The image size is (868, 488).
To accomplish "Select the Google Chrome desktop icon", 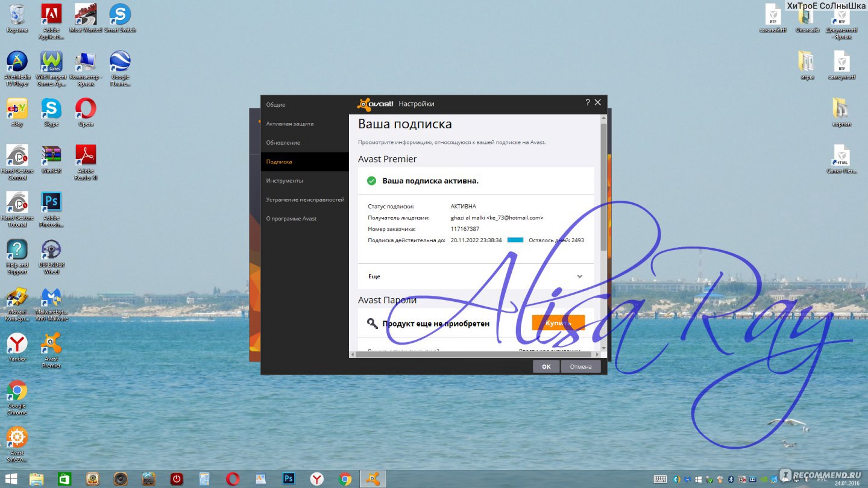I will coord(17,398).
